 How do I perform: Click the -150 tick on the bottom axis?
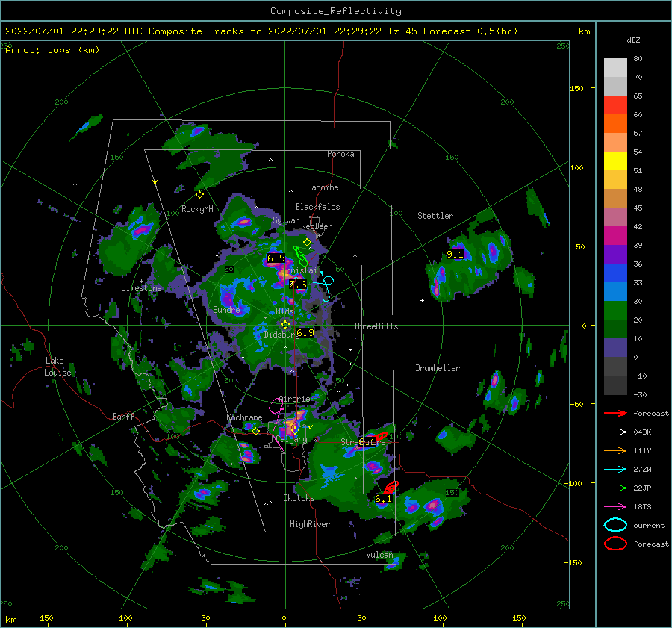tap(44, 618)
